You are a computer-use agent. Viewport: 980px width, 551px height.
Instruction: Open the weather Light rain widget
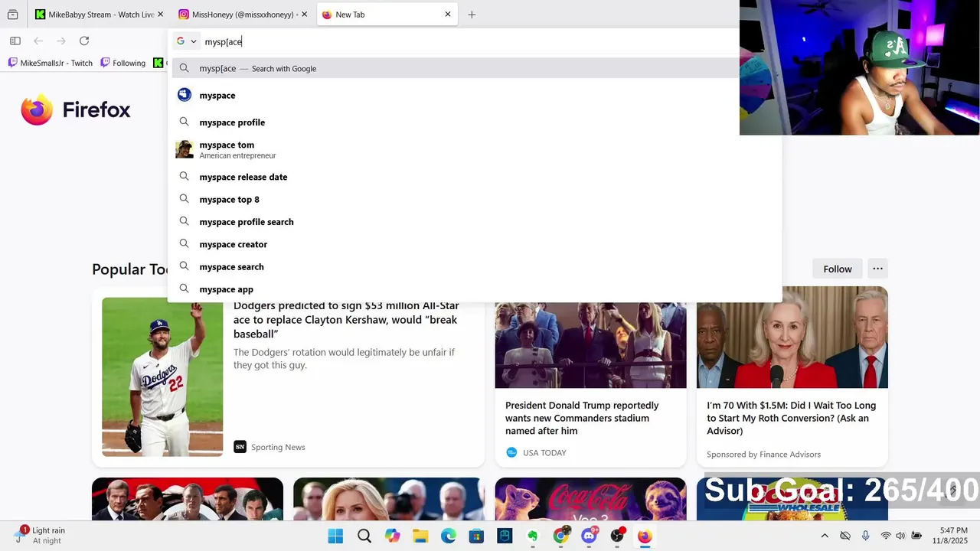point(40,535)
